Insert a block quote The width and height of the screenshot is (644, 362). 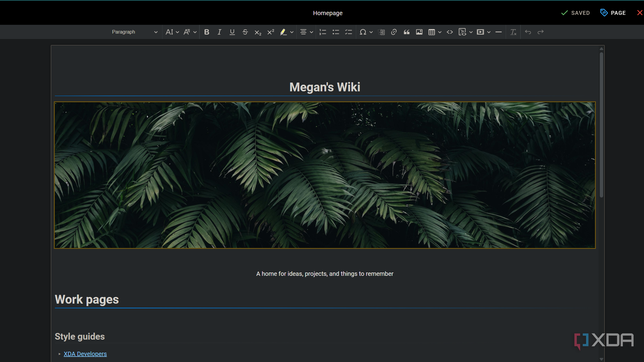(407, 32)
